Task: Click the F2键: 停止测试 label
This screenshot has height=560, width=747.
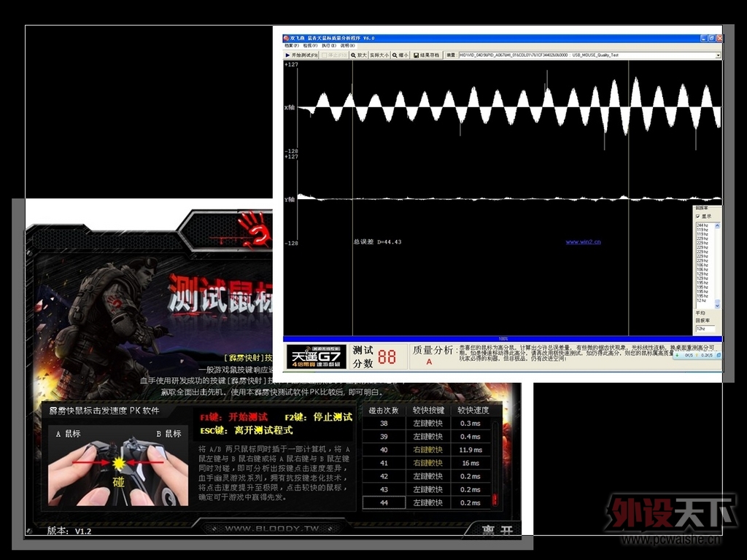Action: click(x=318, y=417)
